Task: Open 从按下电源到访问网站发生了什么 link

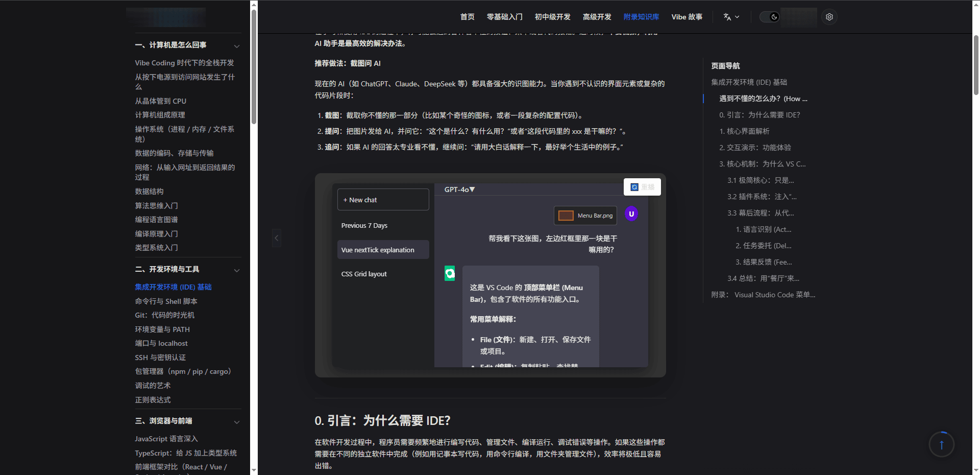Action: click(185, 82)
